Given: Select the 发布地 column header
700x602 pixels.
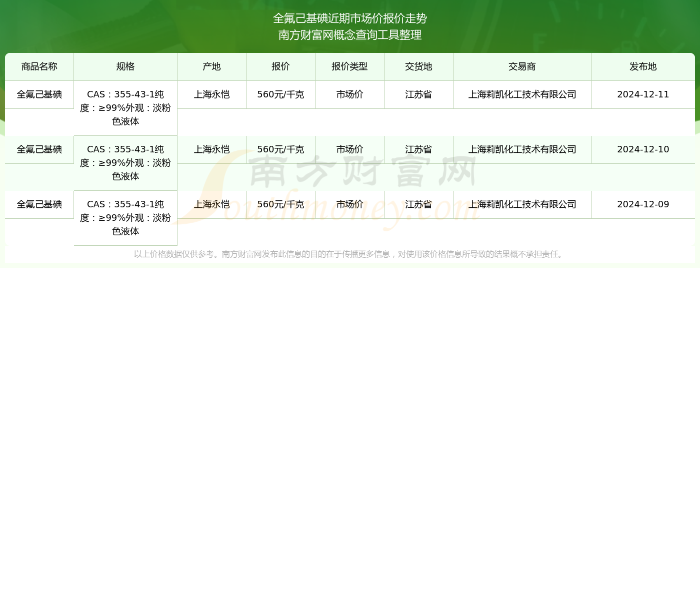Looking at the screenshot, I should click(643, 66).
